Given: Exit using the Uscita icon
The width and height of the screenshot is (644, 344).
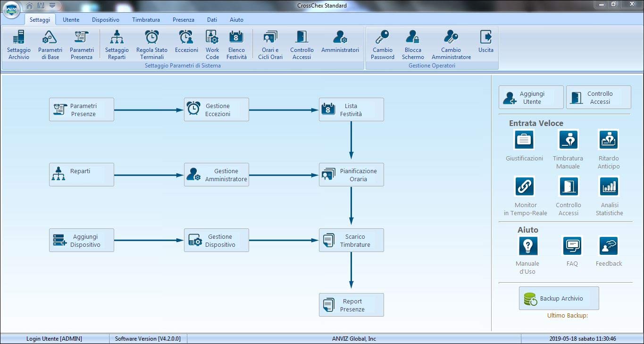Looking at the screenshot, I should (485, 38).
